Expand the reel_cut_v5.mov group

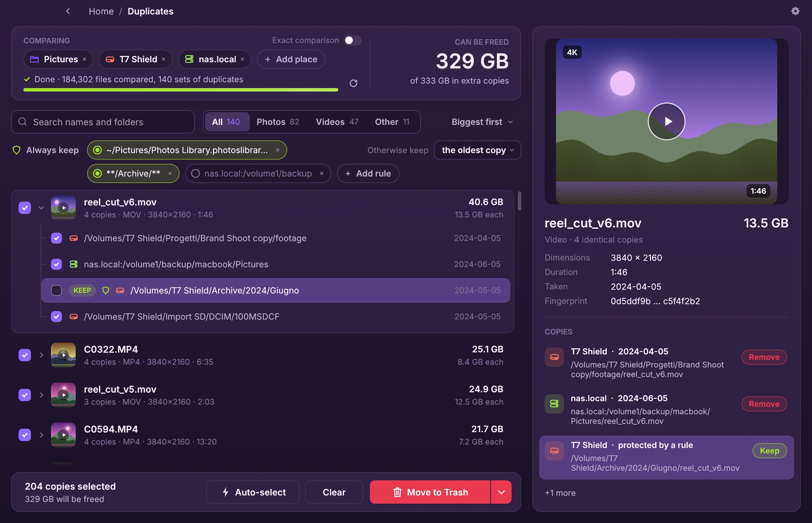tap(41, 395)
